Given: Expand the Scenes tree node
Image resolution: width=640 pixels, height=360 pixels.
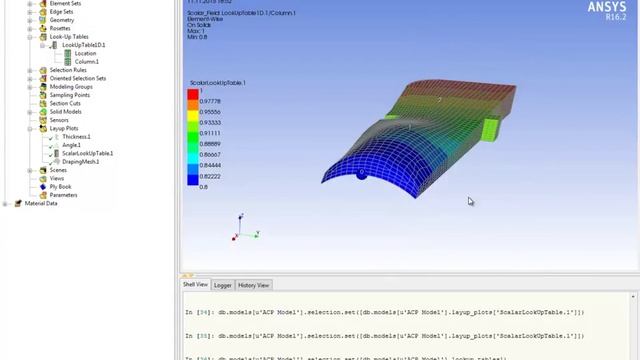Looking at the screenshot, I should click(30, 170).
